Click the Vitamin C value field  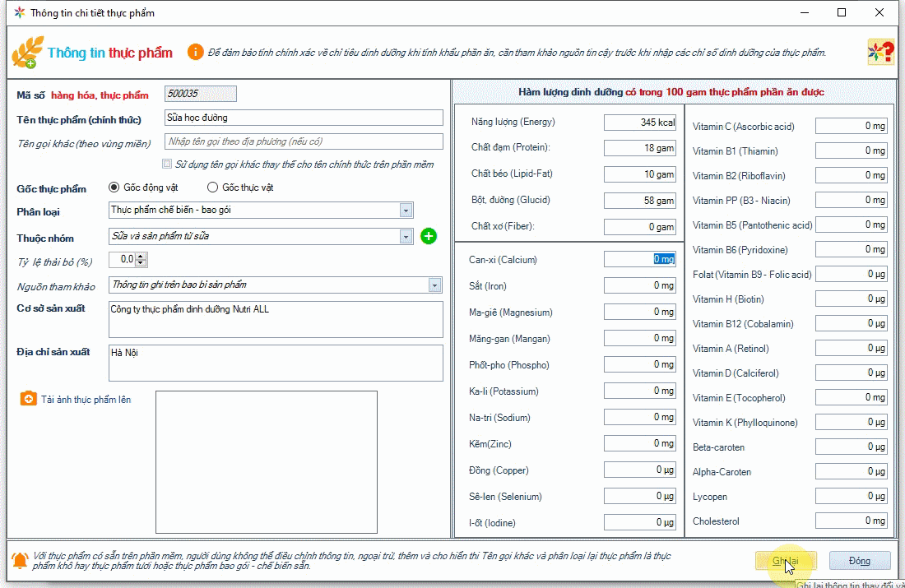852,127
